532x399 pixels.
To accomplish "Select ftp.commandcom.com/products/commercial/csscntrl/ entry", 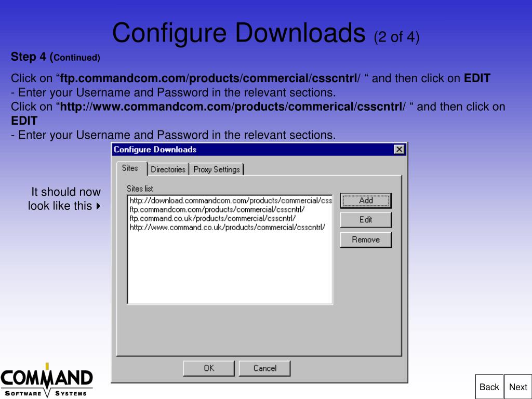I will pyautogui.click(x=230, y=209).
